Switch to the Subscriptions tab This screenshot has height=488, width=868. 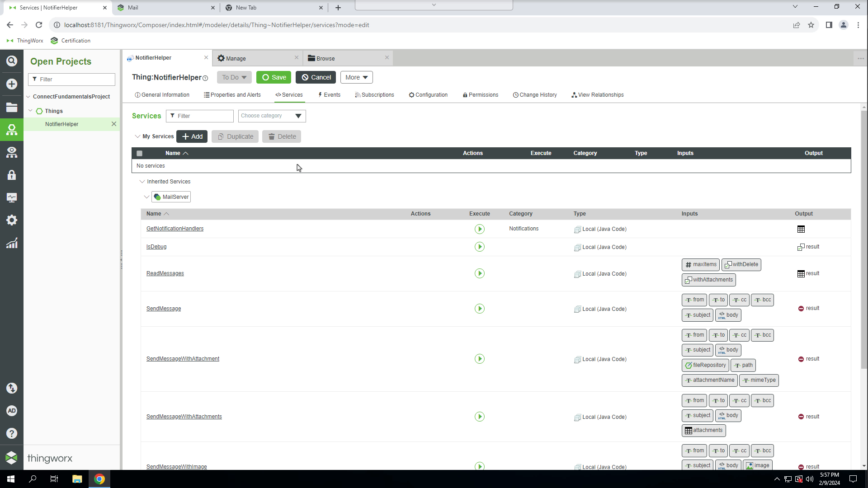pyautogui.click(x=374, y=95)
